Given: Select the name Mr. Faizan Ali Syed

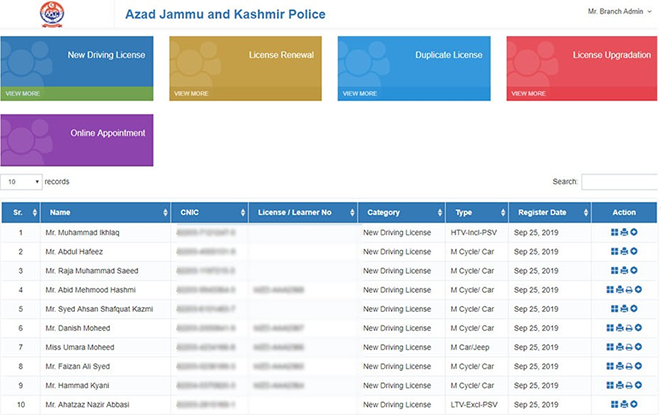Looking at the screenshot, I should [x=78, y=366].
